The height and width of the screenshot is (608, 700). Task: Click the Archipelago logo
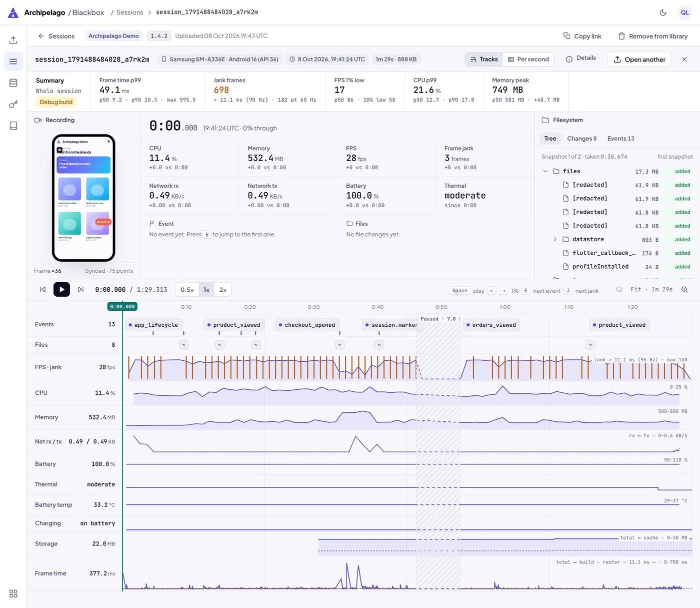tap(13, 13)
